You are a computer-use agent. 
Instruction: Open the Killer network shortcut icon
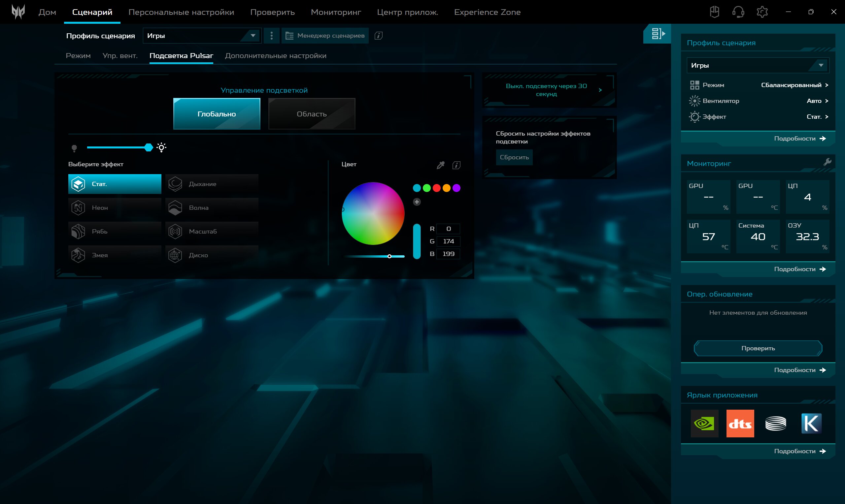click(811, 423)
